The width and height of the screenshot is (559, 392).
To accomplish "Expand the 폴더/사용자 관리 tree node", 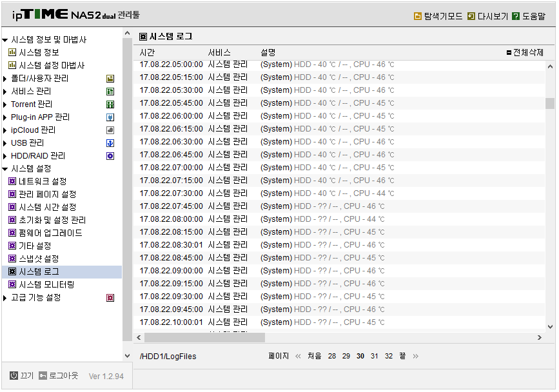I will pyautogui.click(x=5, y=79).
